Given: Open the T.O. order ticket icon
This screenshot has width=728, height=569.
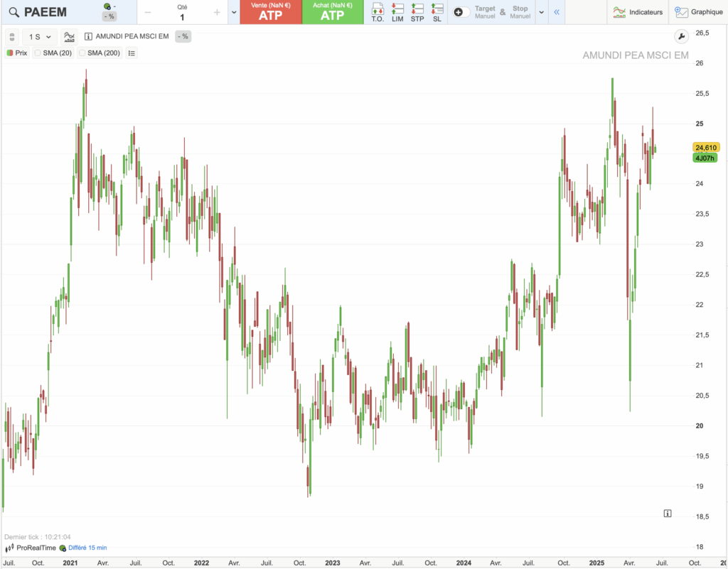Looking at the screenshot, I should pos(378,13).
